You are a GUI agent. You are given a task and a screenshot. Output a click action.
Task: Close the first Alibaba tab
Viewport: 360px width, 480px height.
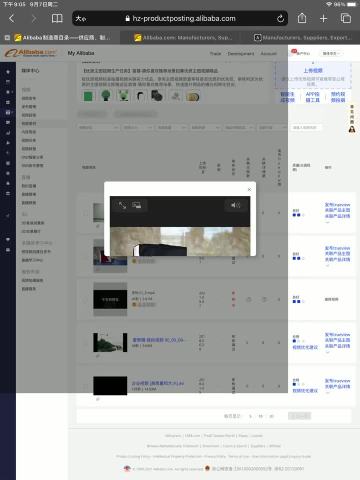[7, 38]
